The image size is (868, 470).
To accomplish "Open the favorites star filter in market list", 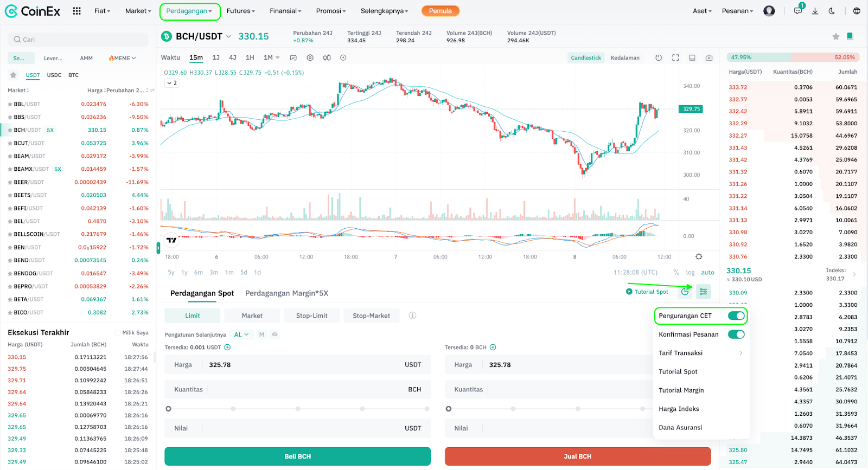I will (14, 75).
